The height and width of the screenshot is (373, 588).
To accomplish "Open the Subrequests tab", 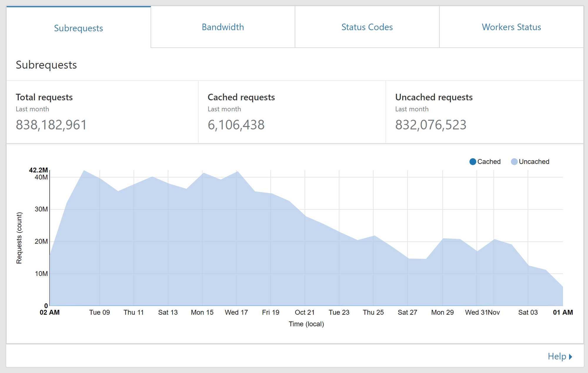I will tap(78, 28).
